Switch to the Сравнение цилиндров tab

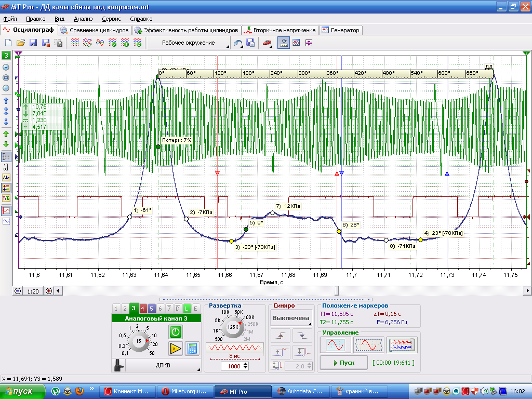[95, 30]
